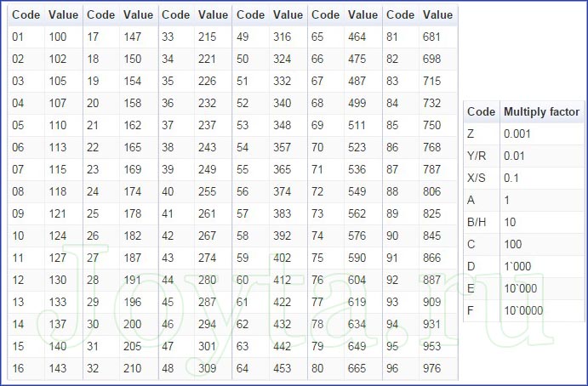Click value 147 for code 17
Screen dimensions: 588x386
(133, 37)
